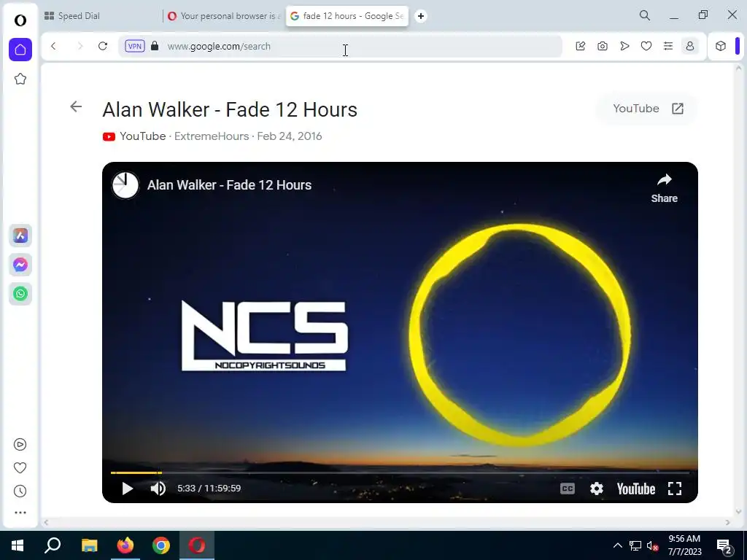Expand the sidebar three-dots setup menu

pyautogui.click(x=20, y=513)
